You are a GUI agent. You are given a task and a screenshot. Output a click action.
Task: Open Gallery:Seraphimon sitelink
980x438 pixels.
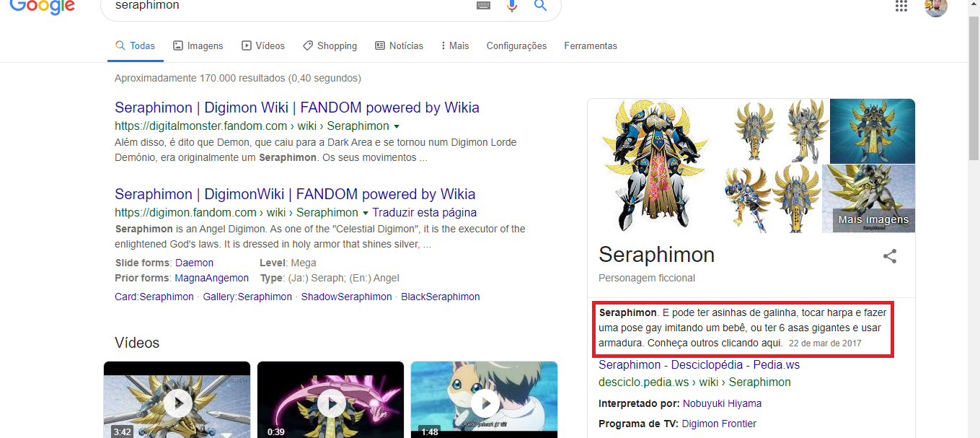[247, 297]
